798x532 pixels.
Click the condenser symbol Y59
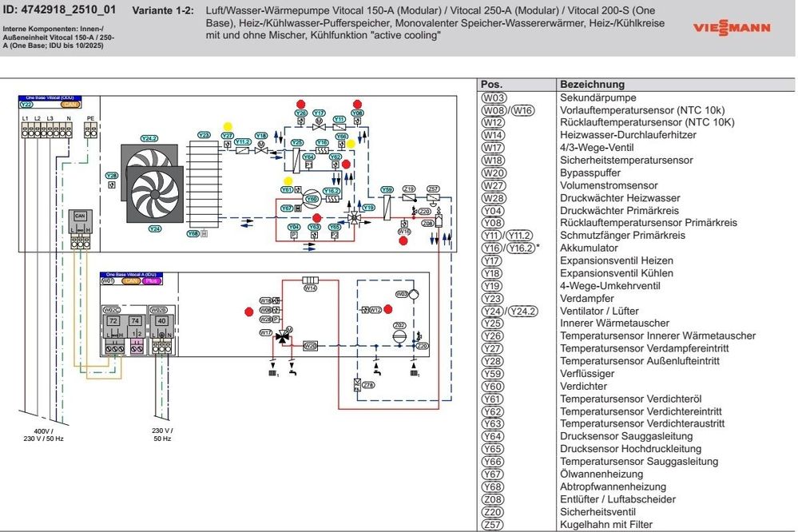click(387, 206)
